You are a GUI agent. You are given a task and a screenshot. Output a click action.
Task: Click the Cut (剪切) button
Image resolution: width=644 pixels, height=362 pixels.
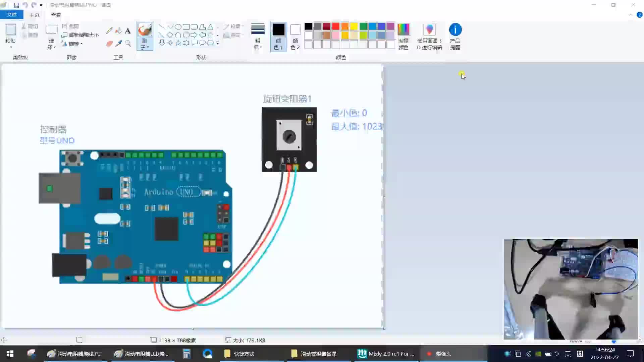pyautogui.click(x=30, y=26)
